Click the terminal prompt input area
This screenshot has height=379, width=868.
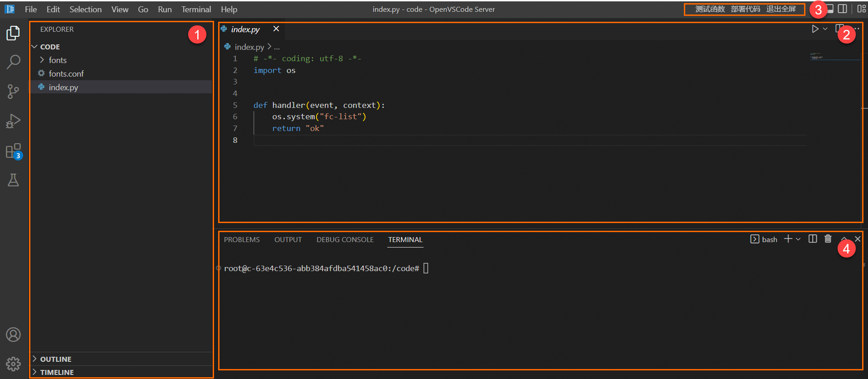[x=426, y=268]
